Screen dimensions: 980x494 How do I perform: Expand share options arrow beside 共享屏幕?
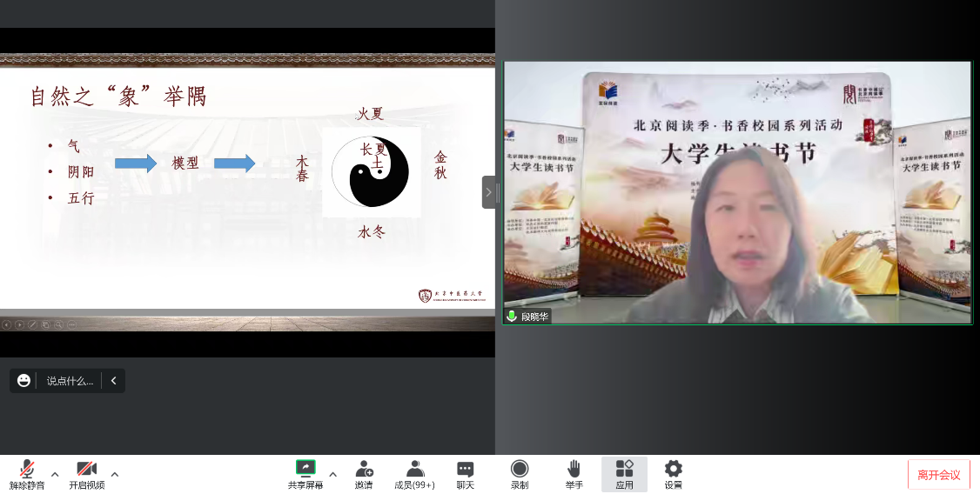332,474
